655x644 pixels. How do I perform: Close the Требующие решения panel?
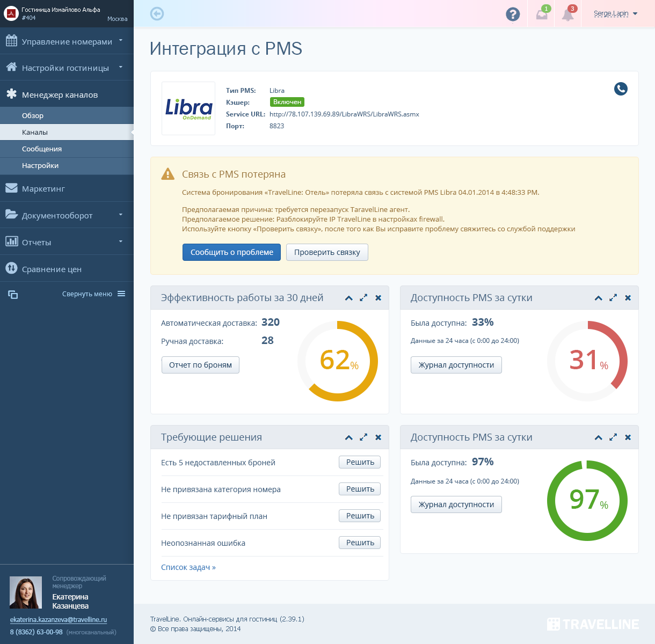[379, 437]
